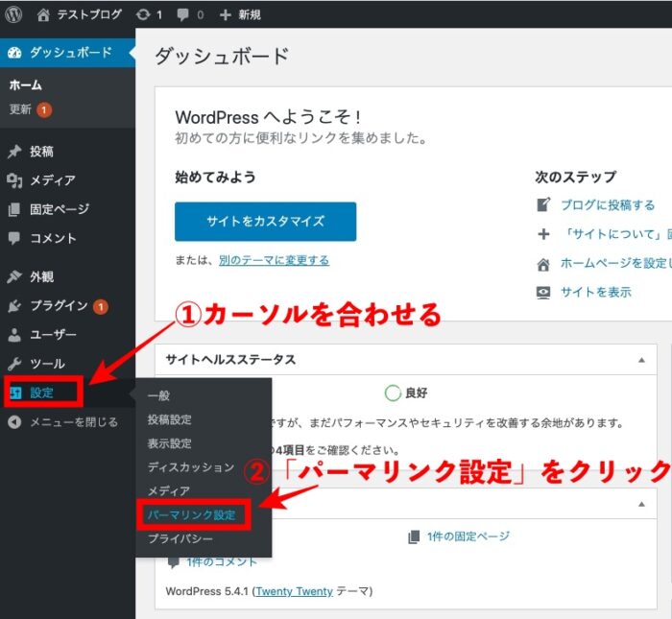Click the コメント sidebar bubble icon
This screenshot has width=672, height=619.
[14, 238]
